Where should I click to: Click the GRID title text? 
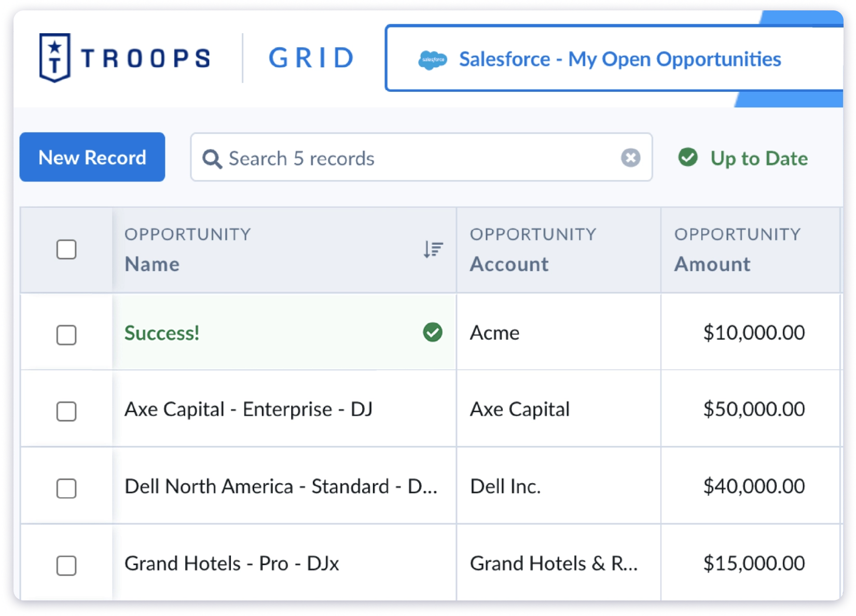coord(312,58)
